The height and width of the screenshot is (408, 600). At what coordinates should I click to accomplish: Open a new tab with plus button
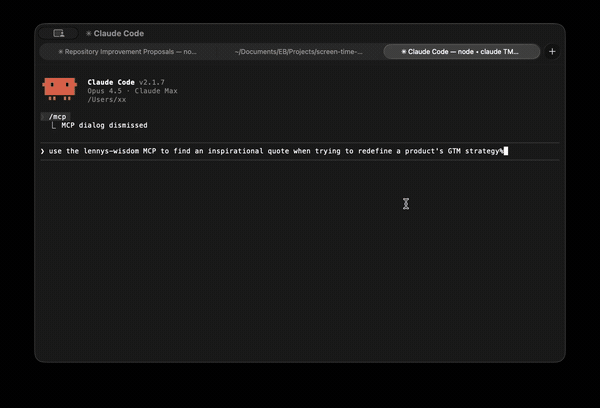point(552,52)
